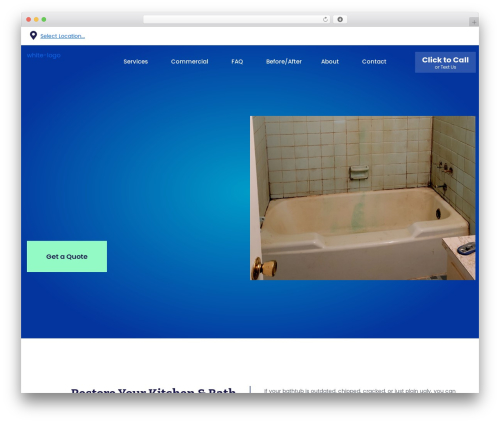
Task: Click the paragraph starting 'If your bathtub is outdated'
Action: pyautogui.click(x=360, y=391)
